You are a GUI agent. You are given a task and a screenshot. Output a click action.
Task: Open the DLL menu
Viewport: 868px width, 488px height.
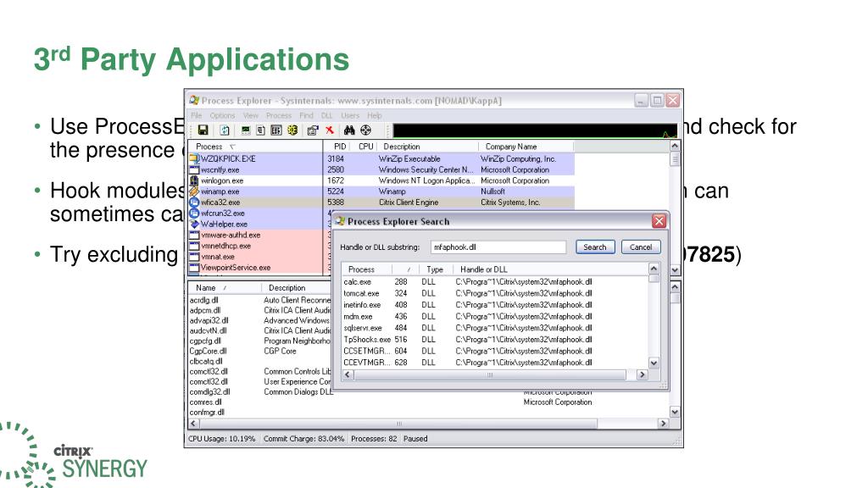point(326,115)
